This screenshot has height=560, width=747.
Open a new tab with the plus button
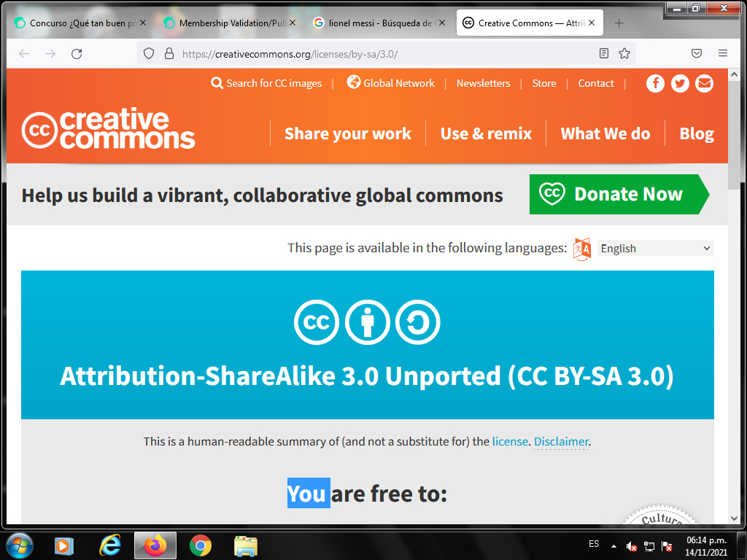(619, 23)
